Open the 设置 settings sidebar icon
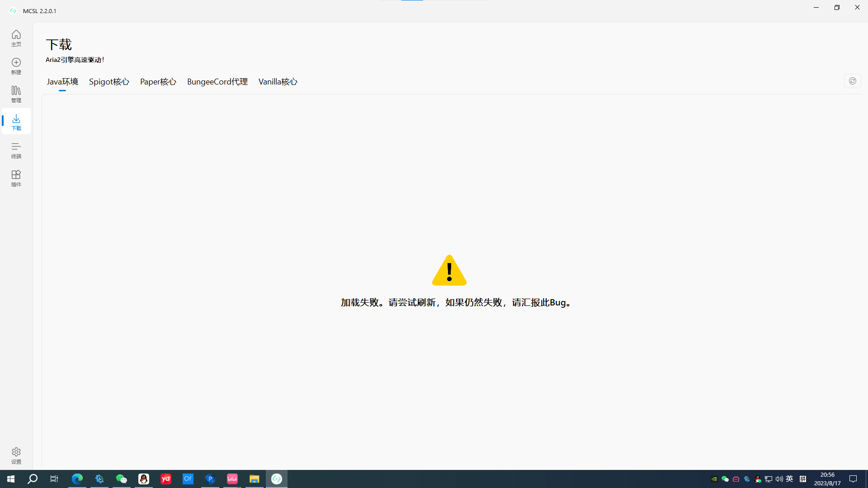 coord(16,455)
